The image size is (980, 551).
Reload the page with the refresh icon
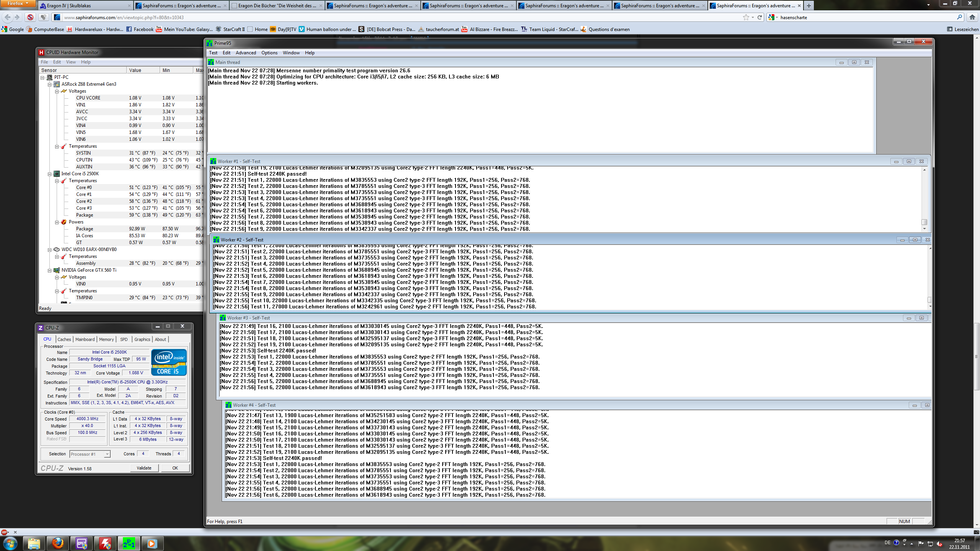pos(759,17)
